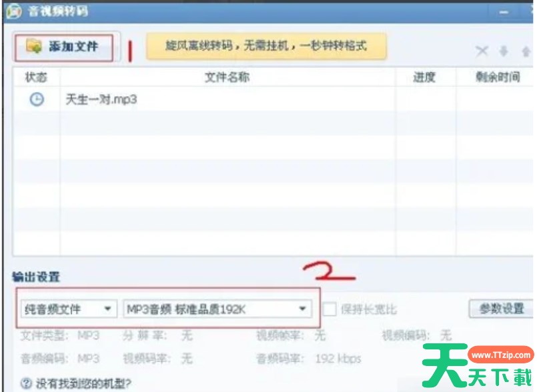Image resolution: width=537 pixels, height=392 pixels.
Task: Click the move down arrow icon
Action: pos(504,51)
